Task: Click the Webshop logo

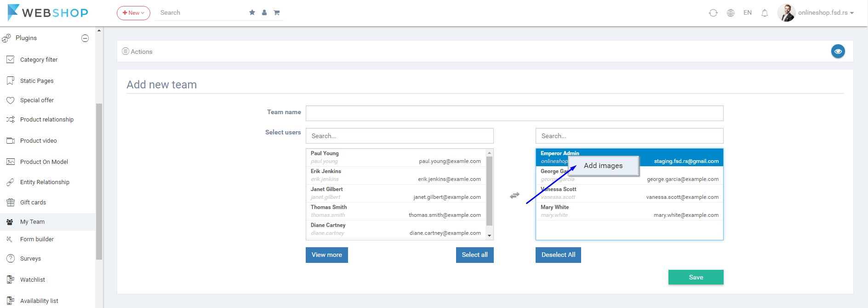Action: [48, 12]
